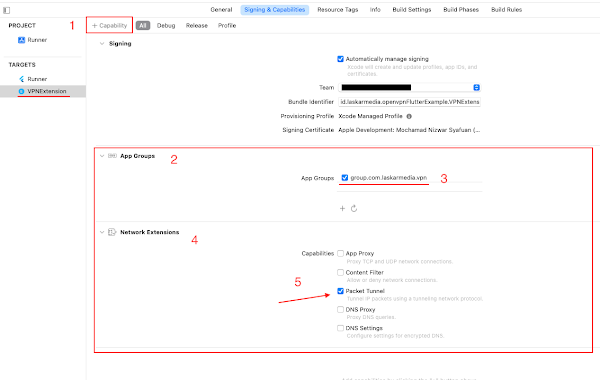
Task: Click the + Capability button
Action: tap(109, 25)
